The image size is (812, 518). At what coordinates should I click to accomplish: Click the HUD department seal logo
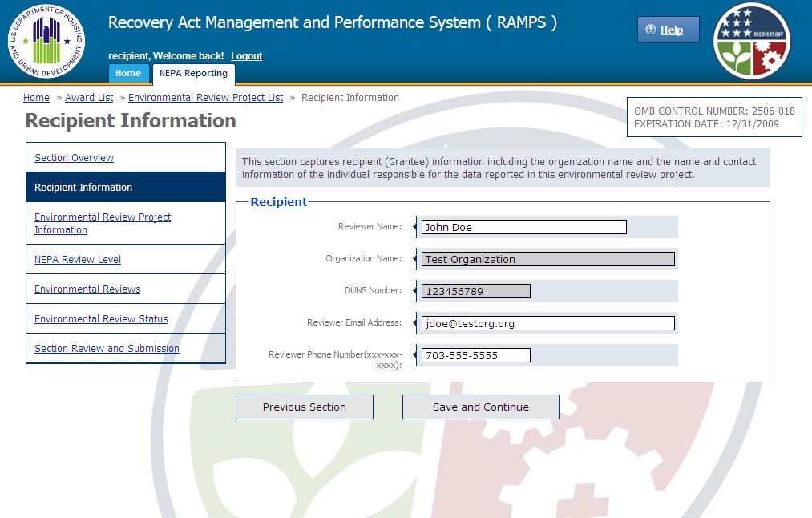(x=46, y=42)
